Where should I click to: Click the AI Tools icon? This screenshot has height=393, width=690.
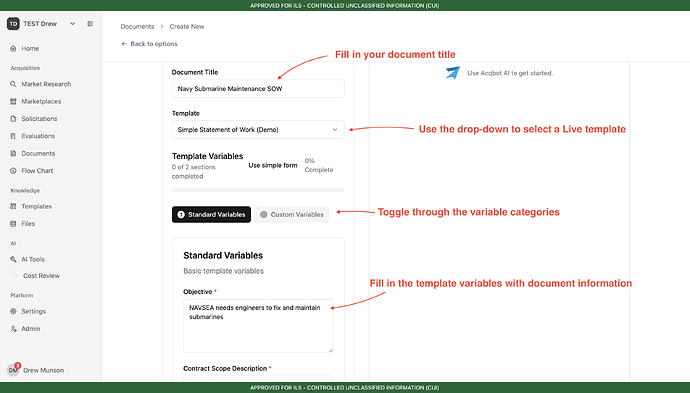[x=13, y=259]
